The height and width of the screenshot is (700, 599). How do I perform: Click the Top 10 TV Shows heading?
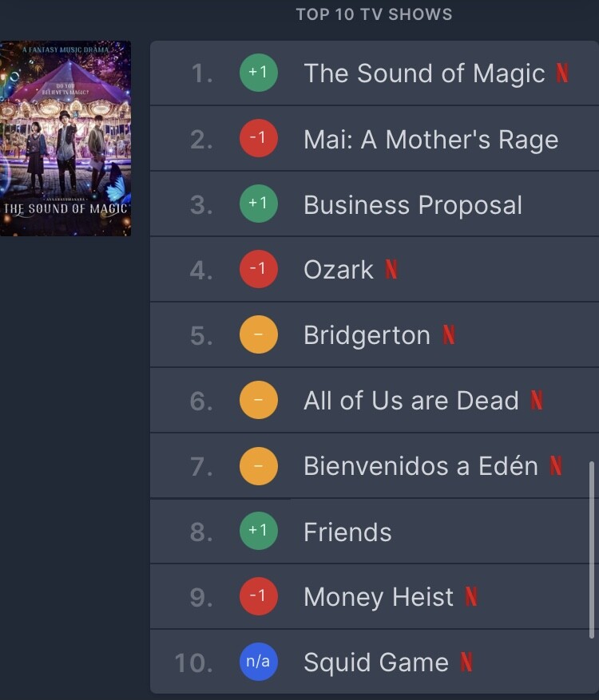374,14
